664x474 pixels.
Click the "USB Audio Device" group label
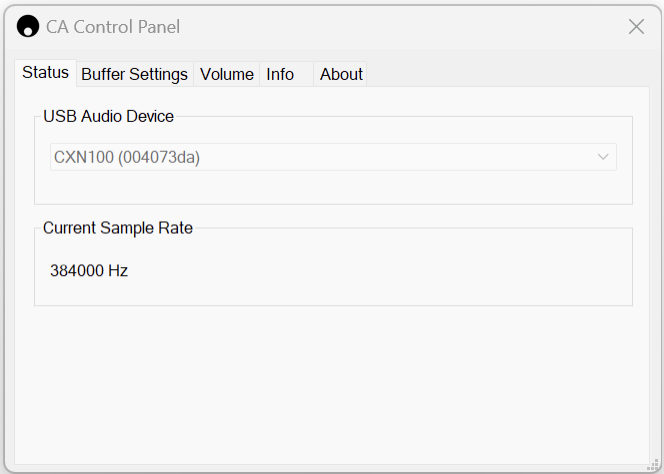point(108,117)
